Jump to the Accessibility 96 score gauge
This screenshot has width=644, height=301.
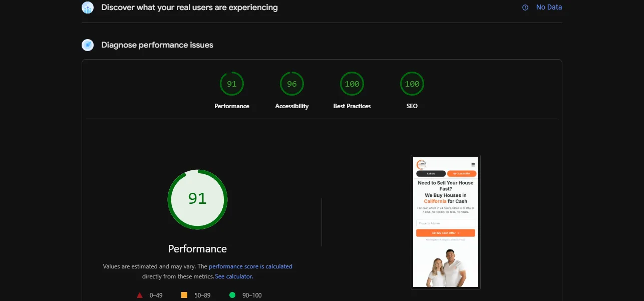pyautogui.click(x=292, y=84)
